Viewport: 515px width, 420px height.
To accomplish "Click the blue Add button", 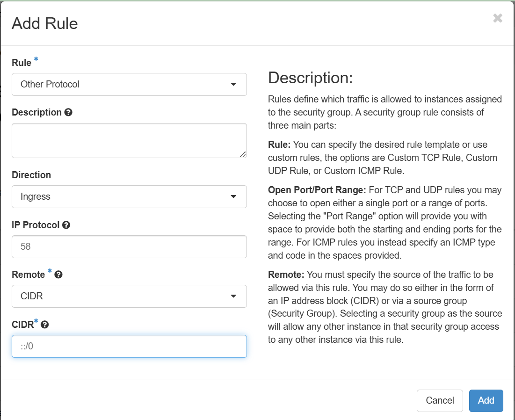I will (x=486, y=401).
